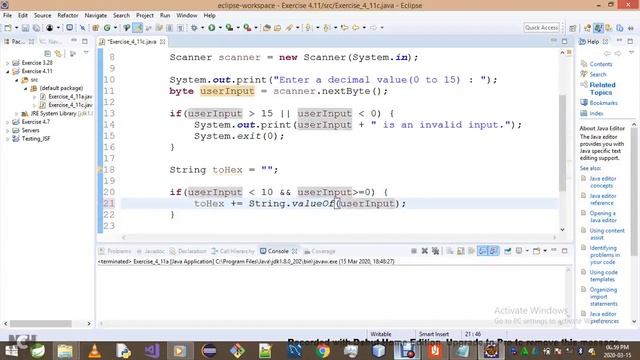Click the External Tools run icon
This screenshot has height=360, width=640.
(247, 28)
